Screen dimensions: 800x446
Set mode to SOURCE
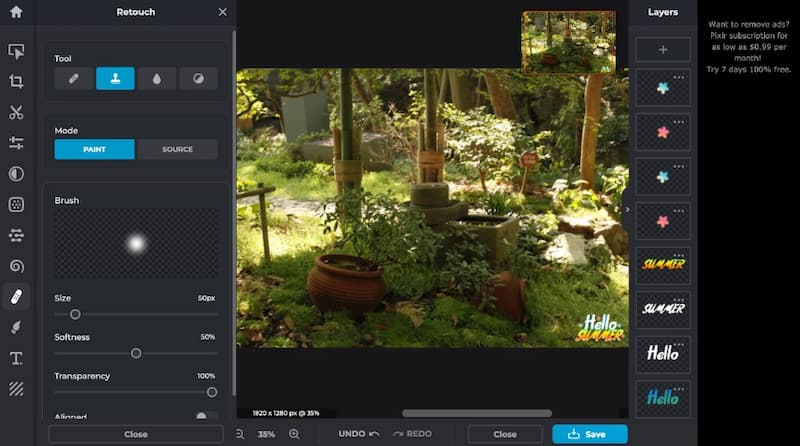177,149
